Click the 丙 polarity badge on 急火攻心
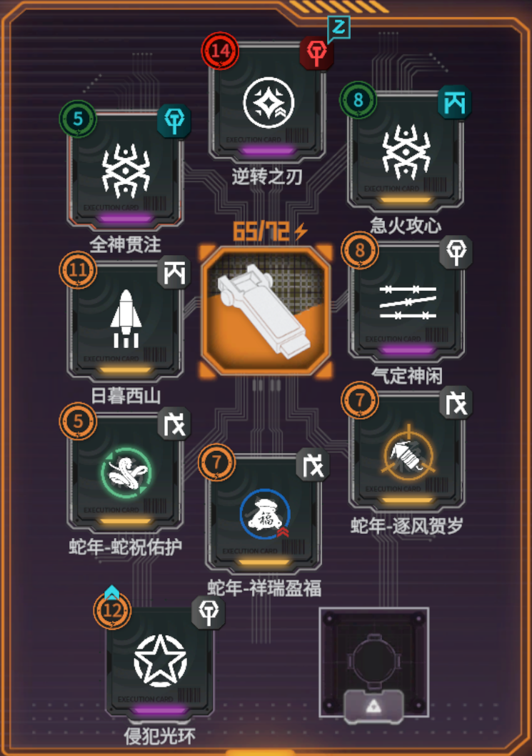The image size is (532, 756). [x=454, y=101]
